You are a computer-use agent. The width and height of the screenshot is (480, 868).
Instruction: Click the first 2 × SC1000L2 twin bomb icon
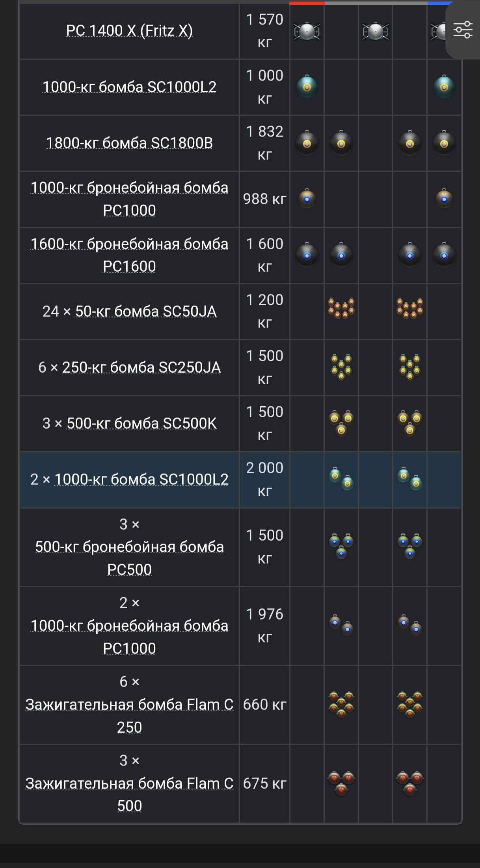click(x=341, y=479)
